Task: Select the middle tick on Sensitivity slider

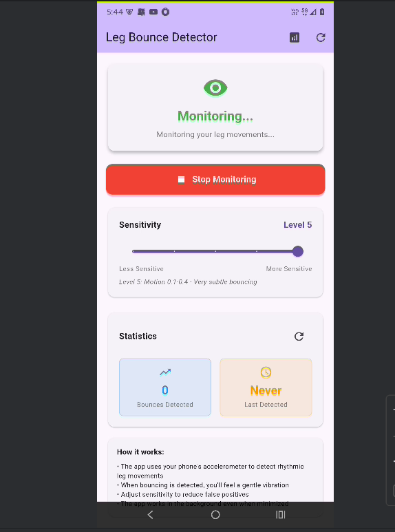Action: 215,251
